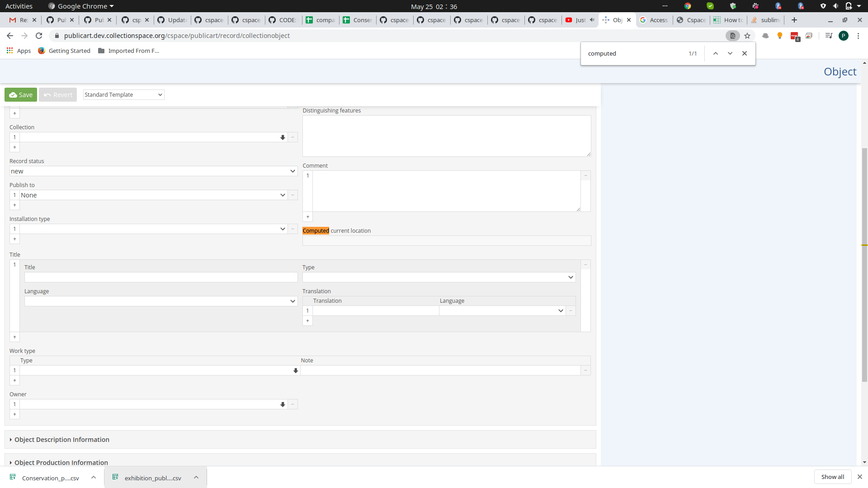Click the "−" icon next to the Work type Note
The image size is (868, 488).
tap(585, 370)
